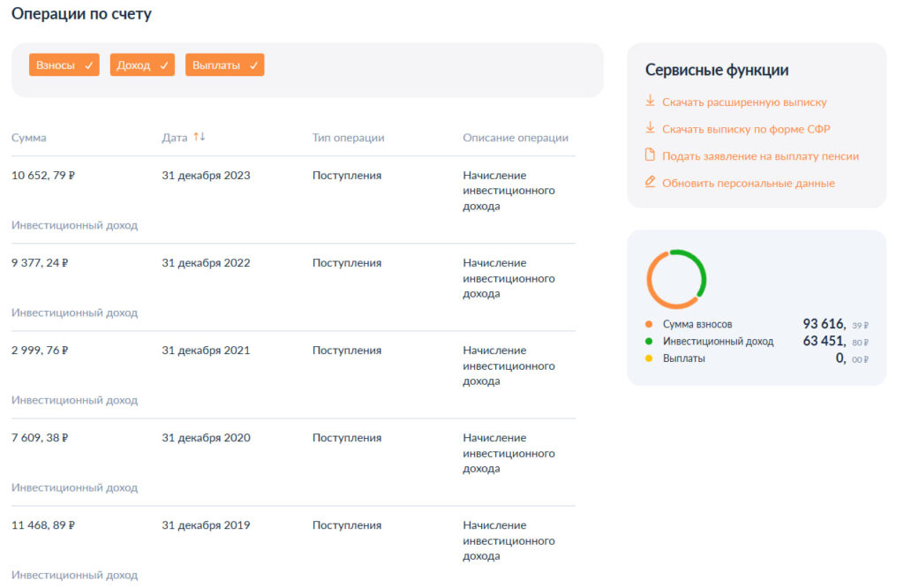The height and width of the screenshot is (588, 904).
Task: Uncheck the Выплаты filter chip
Action: 224,65
